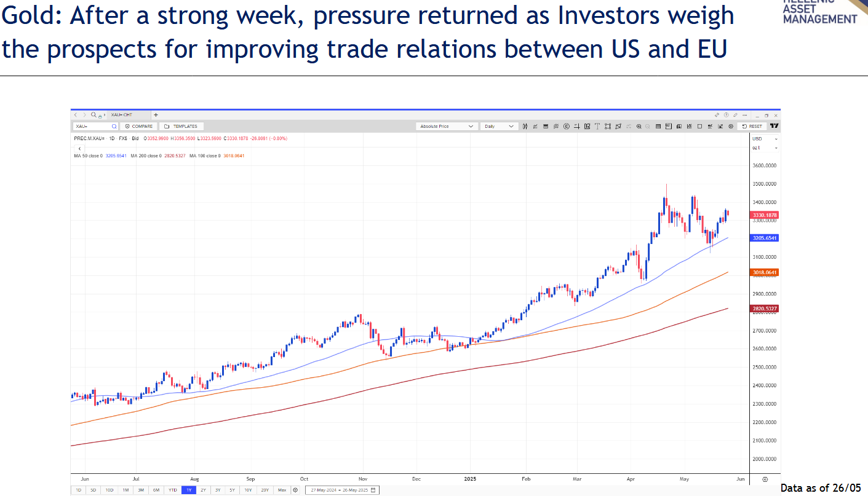This screenshot has height=496, width=868.
Task: Click the COMPARE button
Action: (139, 126)
